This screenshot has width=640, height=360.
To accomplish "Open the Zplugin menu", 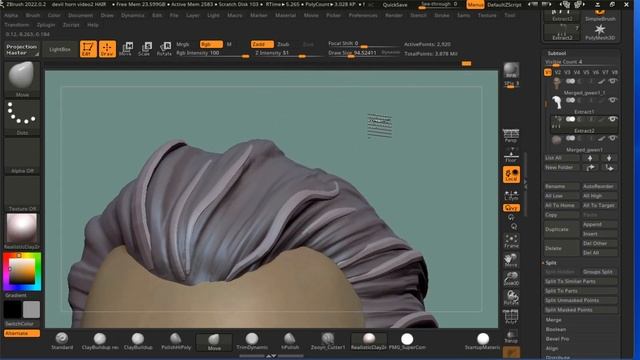I will (x=46, y=25).
